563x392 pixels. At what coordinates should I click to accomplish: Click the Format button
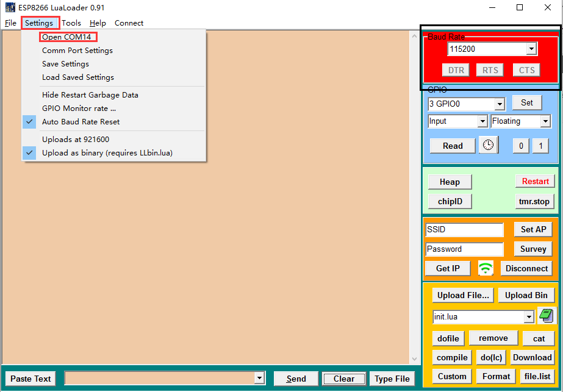[x=496, y=377]
